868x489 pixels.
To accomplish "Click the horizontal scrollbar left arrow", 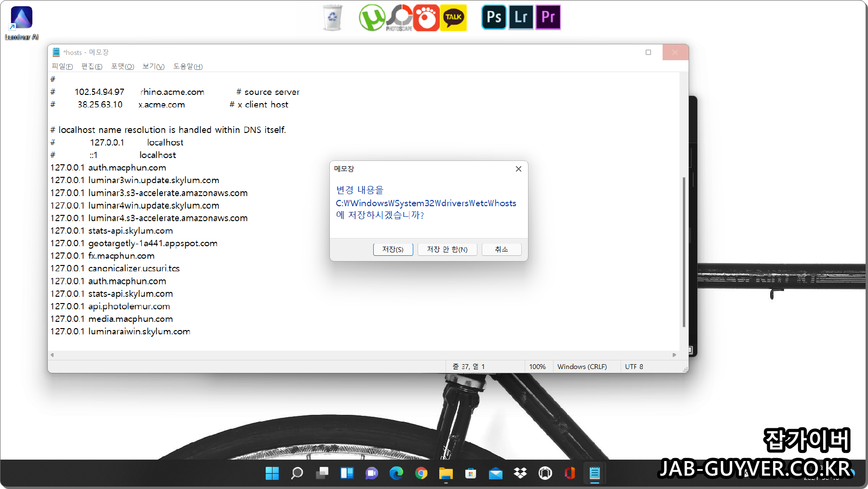I will (52, 355).
